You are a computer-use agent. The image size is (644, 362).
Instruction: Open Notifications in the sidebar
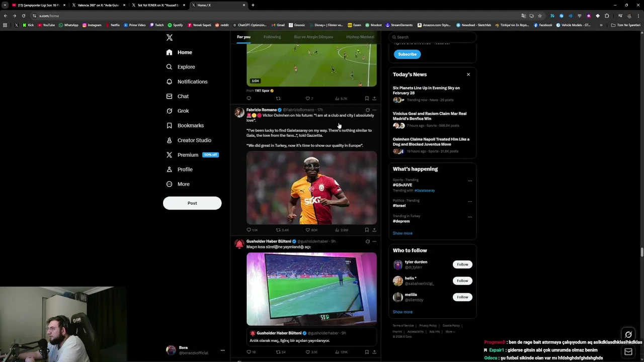tap(187, 81)
